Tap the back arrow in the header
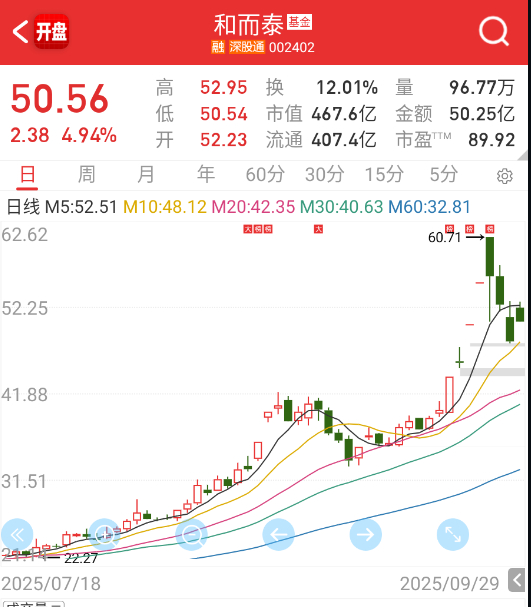The height and width of the screenshot is (607, 531). (x=20, y=32)
